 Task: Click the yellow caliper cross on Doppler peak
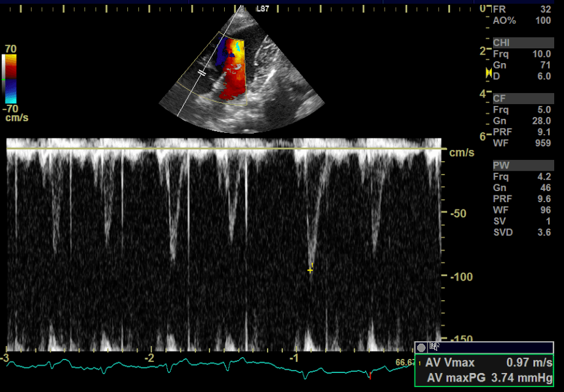(310, 269)
